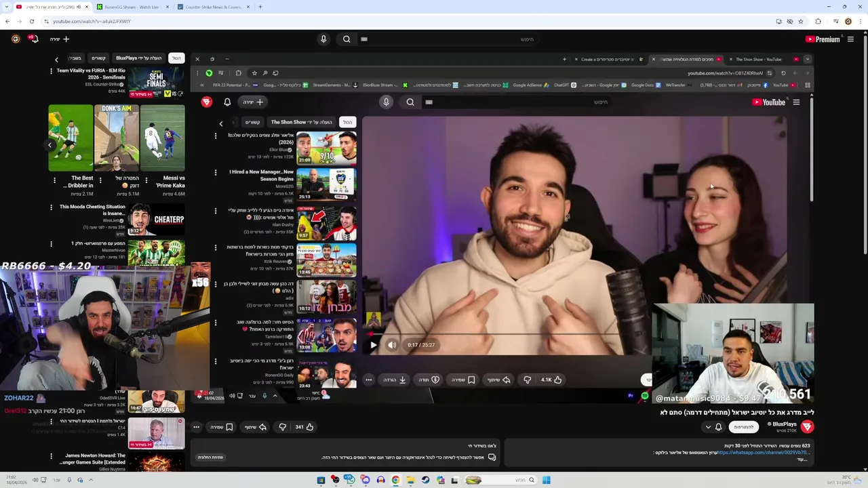Show previous Shorts with the left arrow
The image size is (868, 488).
point(50,144)
